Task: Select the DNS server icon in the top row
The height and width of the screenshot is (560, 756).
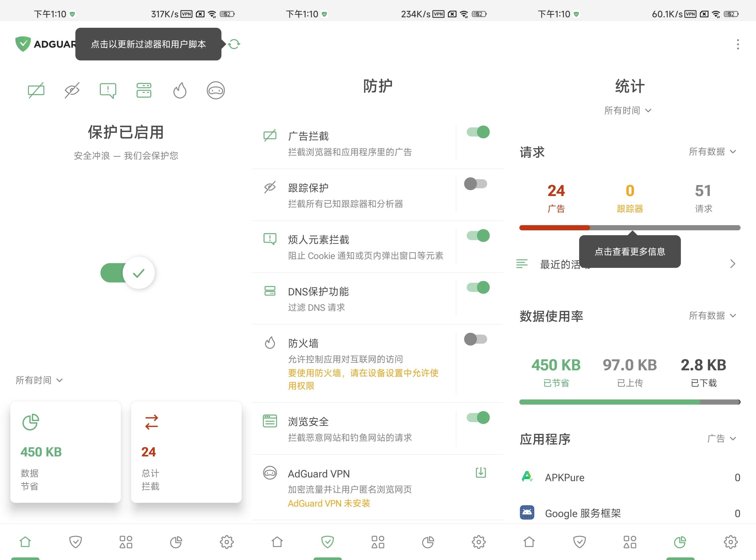Action: pyautogui.click(x=144, y=90)
